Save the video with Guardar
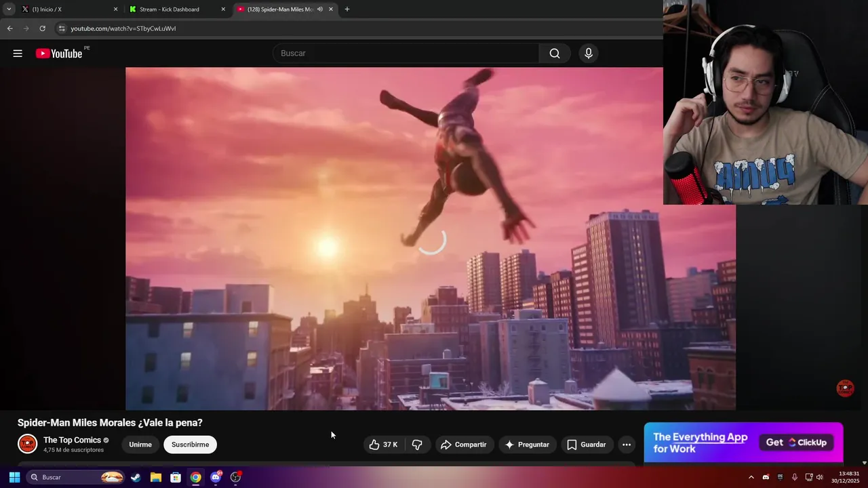The image size is (868, 488). pyautogui.click(x=587, y=445)
